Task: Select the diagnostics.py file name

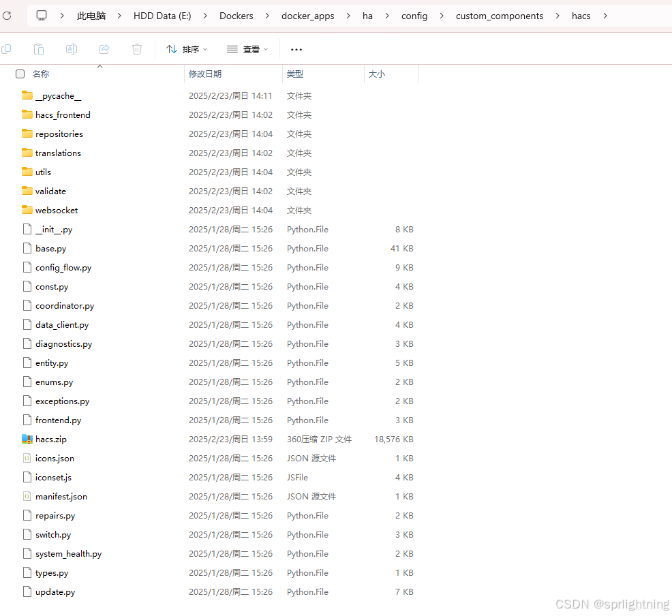Action: click(64, 344)
